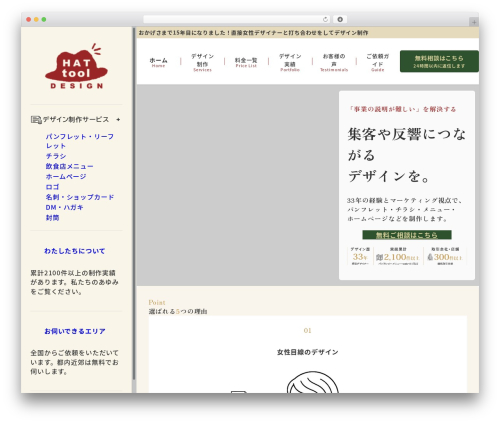Image resolution: width=500 pixels, height=423 pixels.
Task: Click the top announcement banner text
Action: 253,33
